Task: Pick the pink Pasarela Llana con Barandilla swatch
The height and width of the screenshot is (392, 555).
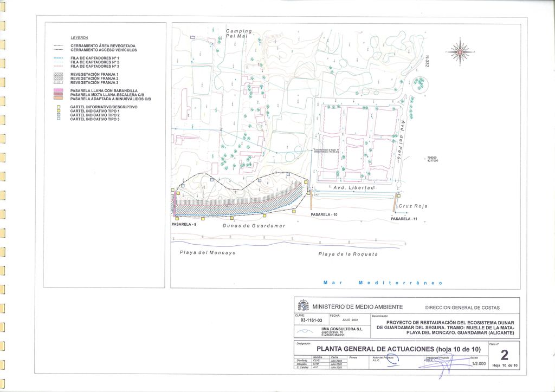Action: [59, 90]
